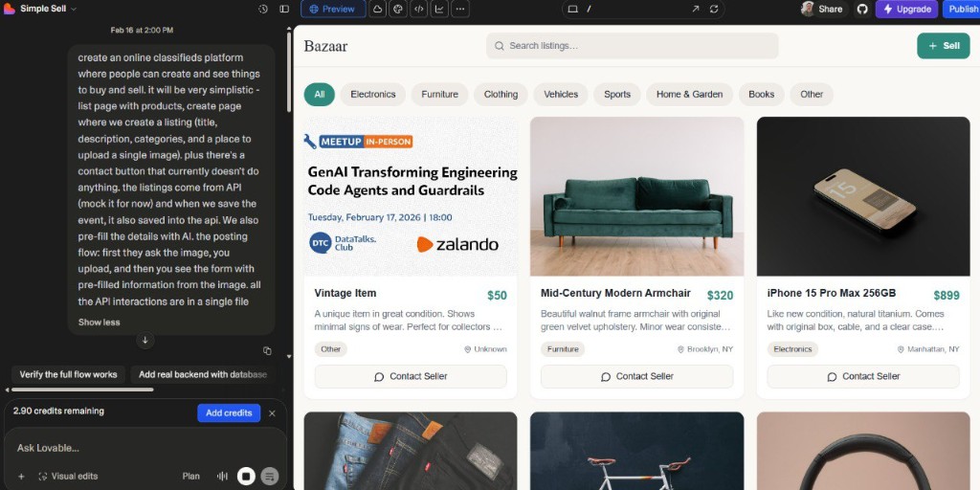Click Add real backend with database suggestion
Image resolution: width=980 pixels, height=490 pixels.
(203, 375)
